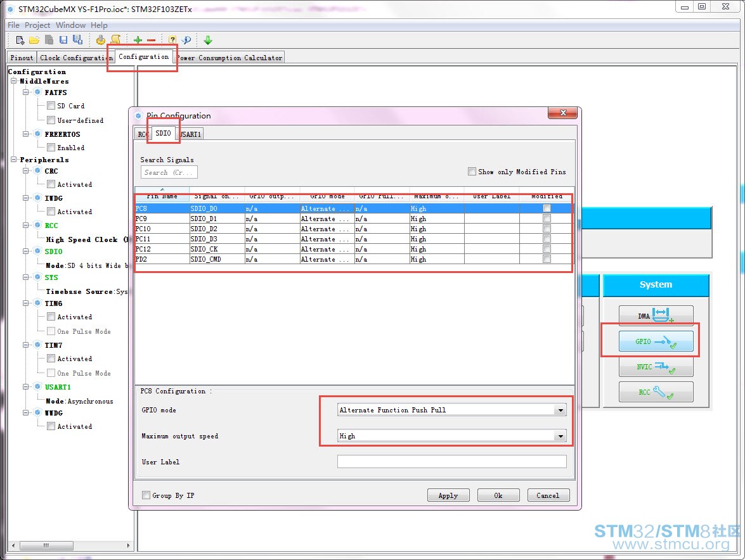Click the Apply button
745x560 pixels.
[x=448, y=495]
